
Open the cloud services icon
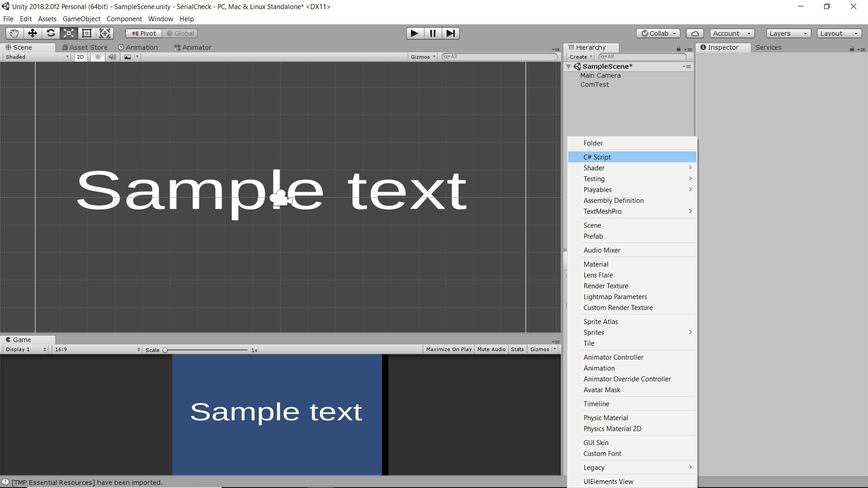click(695, 33)
